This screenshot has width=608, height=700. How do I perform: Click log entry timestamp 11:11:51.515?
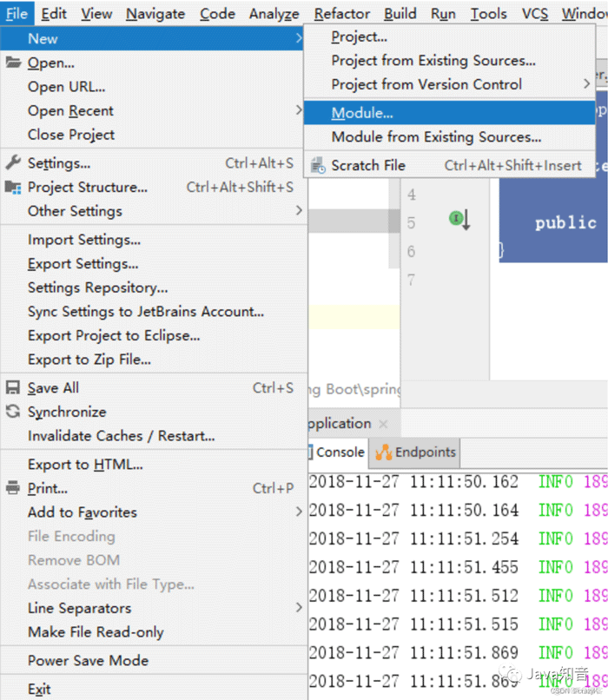tap(465, 624)
